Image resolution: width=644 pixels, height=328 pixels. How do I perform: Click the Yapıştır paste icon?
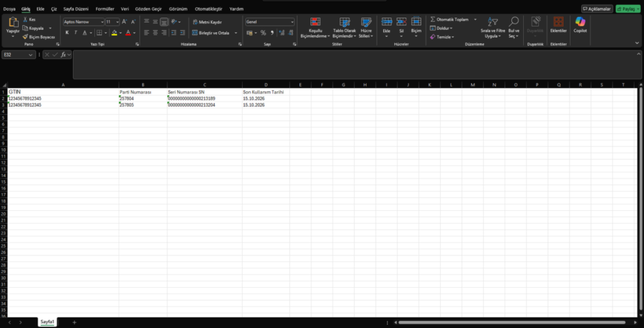click(x=13, y=22)
